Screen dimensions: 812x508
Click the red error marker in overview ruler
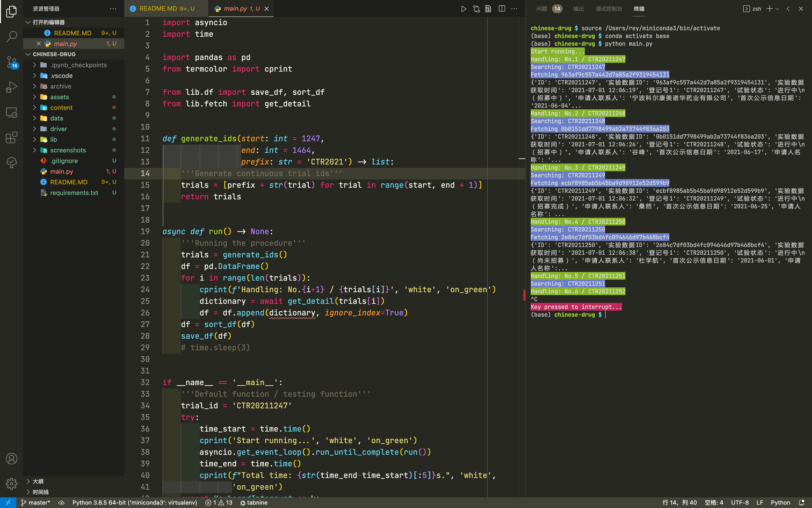[x=524, y=295]
